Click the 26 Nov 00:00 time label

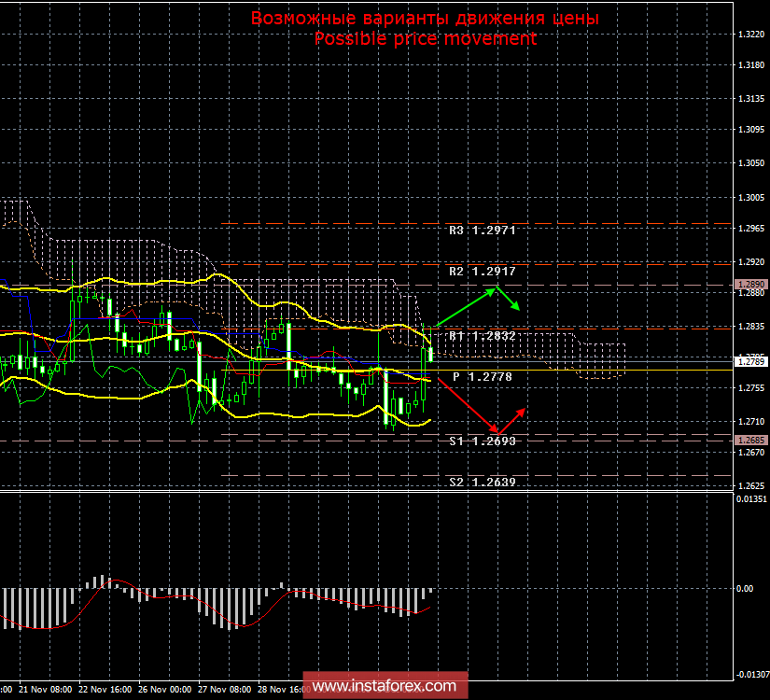point(164,690)
